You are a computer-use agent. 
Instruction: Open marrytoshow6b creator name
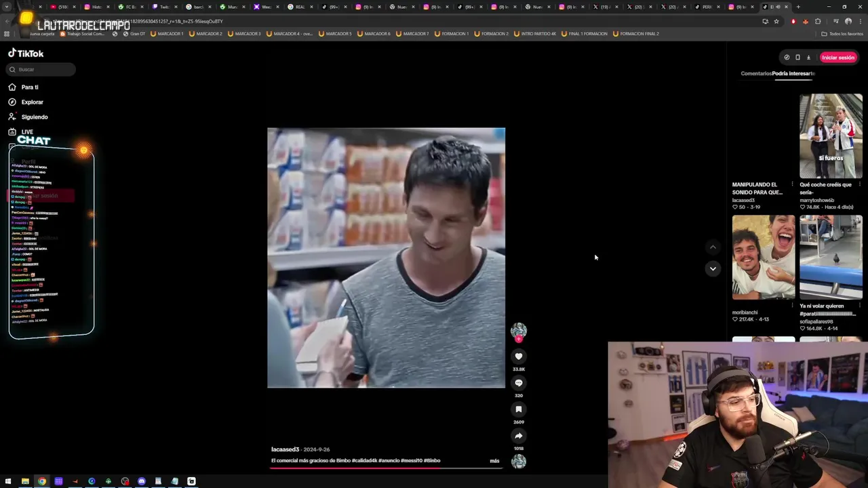817,201
